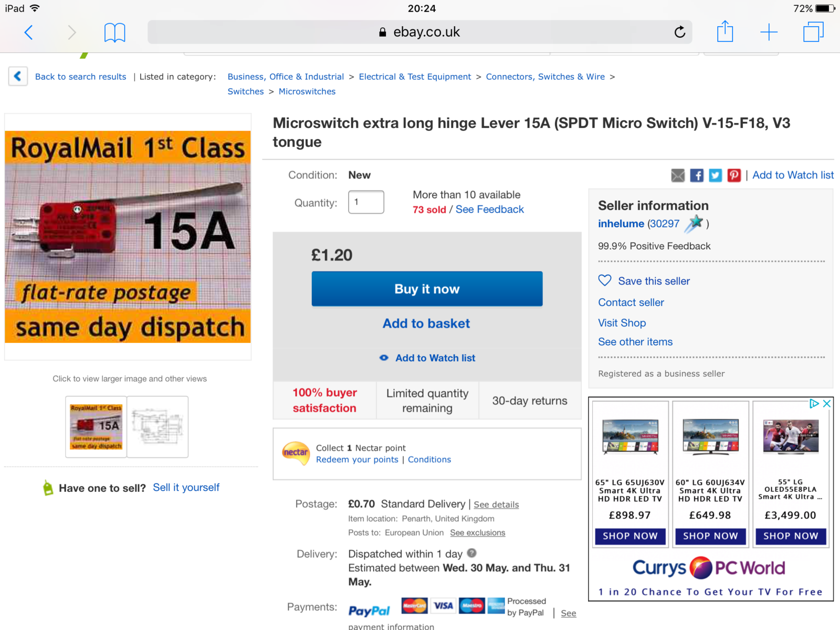Screen dimensions: 840x630
Task: Reload the ebay.co.uk page
Action: tap(680, 32)
